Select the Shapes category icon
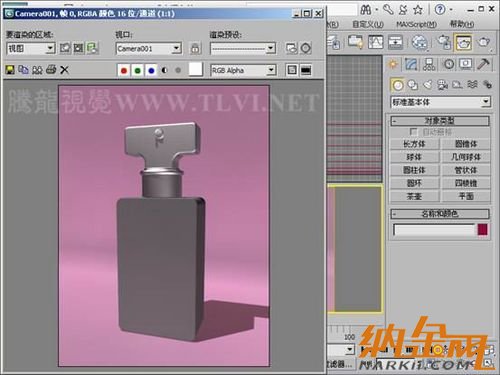Image resolution: width=500 pixels, height=375 pixels. pyautogui.click(x=413, y=85)
